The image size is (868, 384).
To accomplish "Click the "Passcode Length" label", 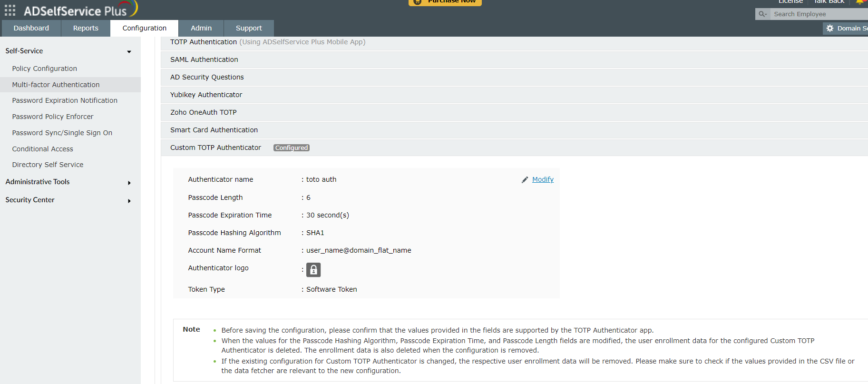I will point(215,197).
